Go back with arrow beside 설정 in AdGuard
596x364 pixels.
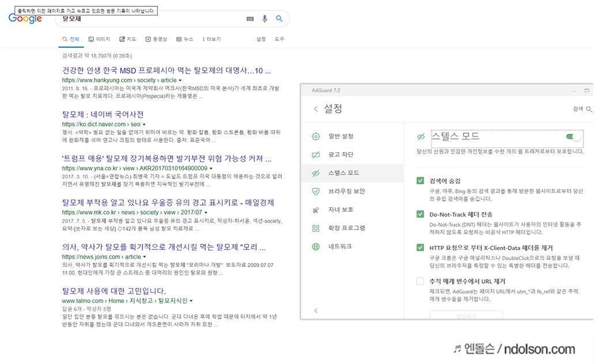pyautogui.click(x=315, y=109)
